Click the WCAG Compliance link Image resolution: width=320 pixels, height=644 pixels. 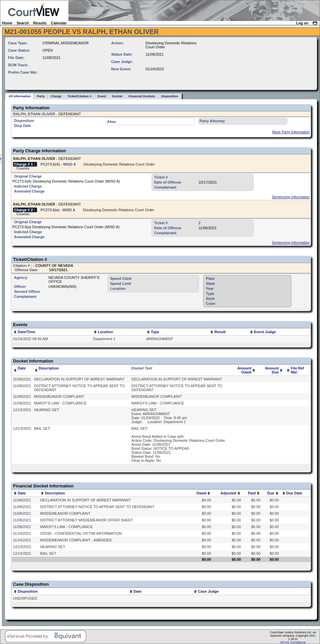coord(293,642)
